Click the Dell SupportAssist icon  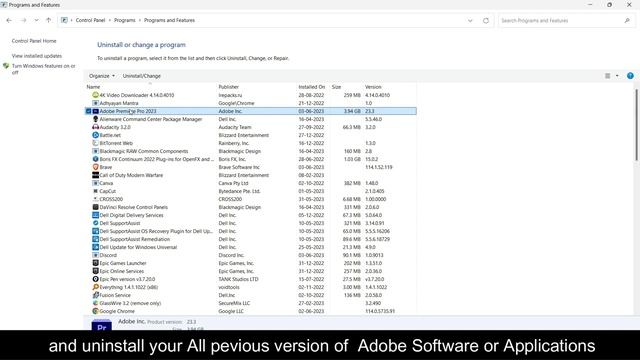pyautogui.click(x=95, y=223)
